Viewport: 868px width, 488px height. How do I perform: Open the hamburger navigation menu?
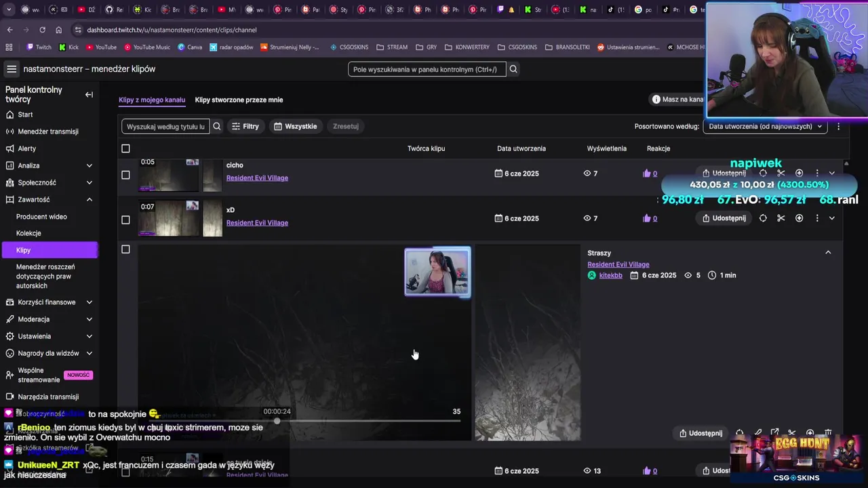[12, 69]
